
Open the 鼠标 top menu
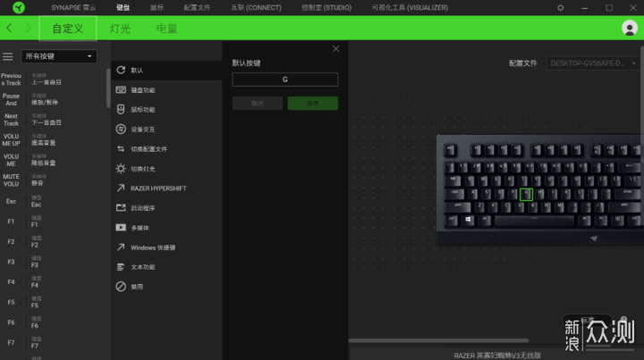pyautogui.click(x=157, y=8)
